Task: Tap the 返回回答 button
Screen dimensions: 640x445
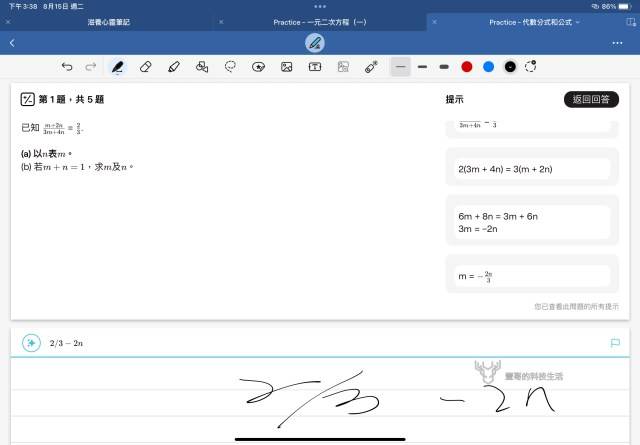Action: 591,99
